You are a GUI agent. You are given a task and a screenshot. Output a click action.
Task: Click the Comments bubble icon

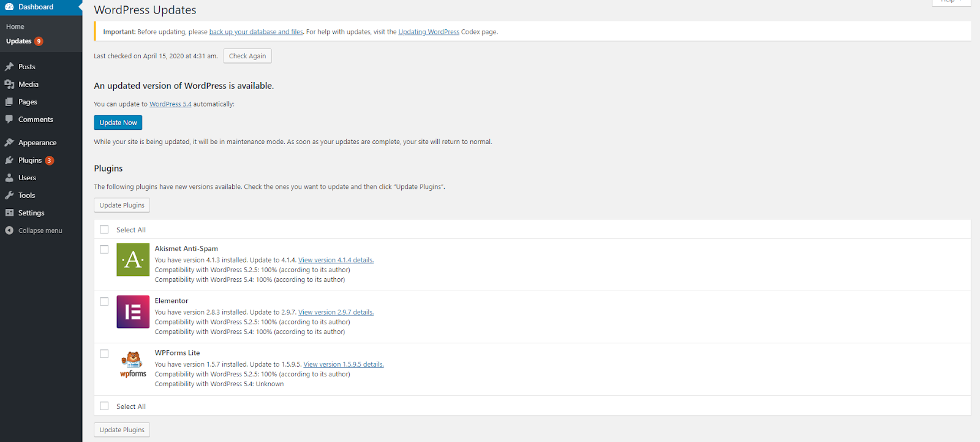[9, 120]
